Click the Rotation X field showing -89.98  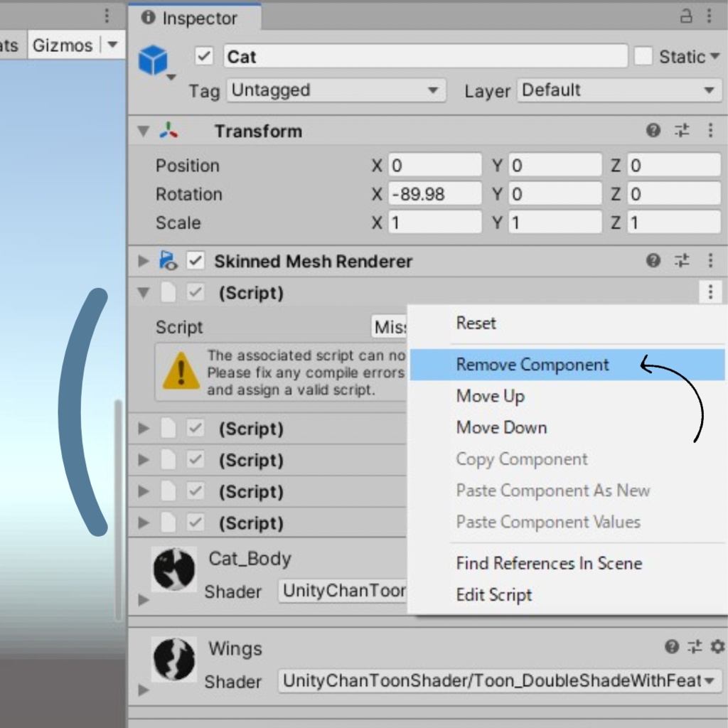[x=434, y=194]
